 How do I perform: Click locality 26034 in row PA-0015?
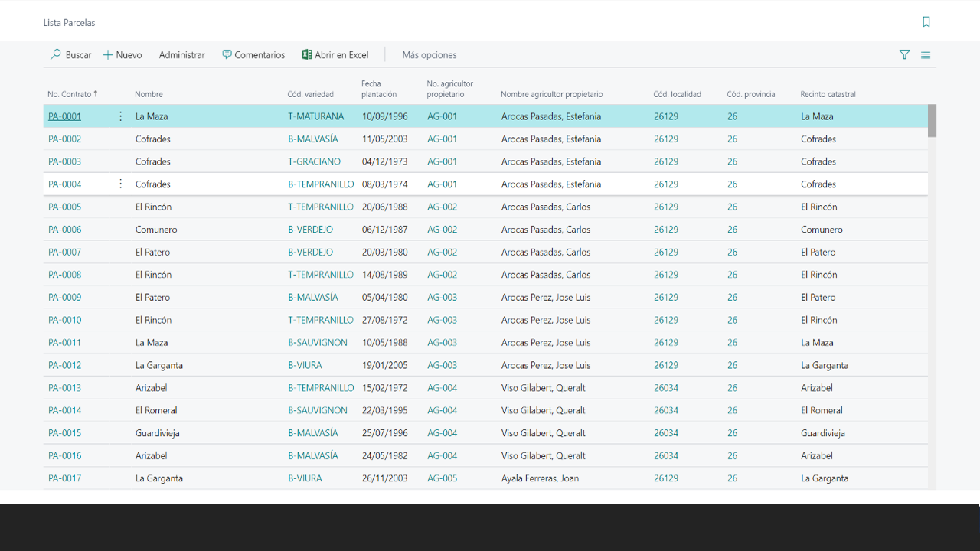[x=666, y=433]
